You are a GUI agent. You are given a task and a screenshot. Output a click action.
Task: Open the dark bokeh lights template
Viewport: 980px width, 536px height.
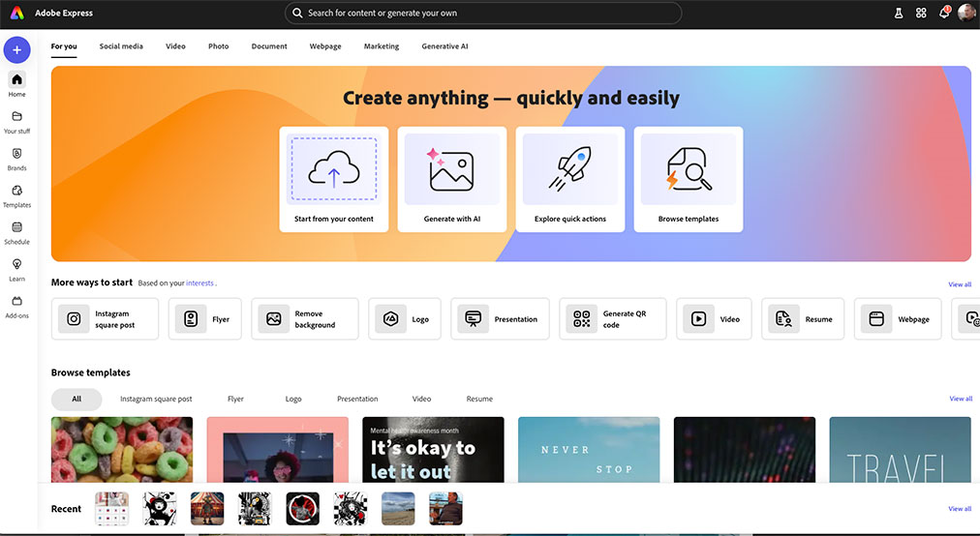click(745, 449)
